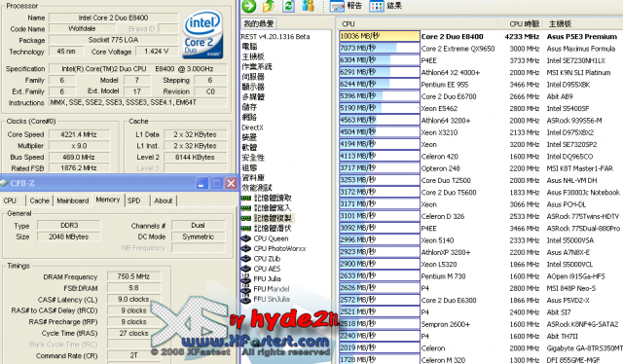623x364 pixels.
Task: Click the memory chip icon beside 記憶體複製
Action: 246,218
